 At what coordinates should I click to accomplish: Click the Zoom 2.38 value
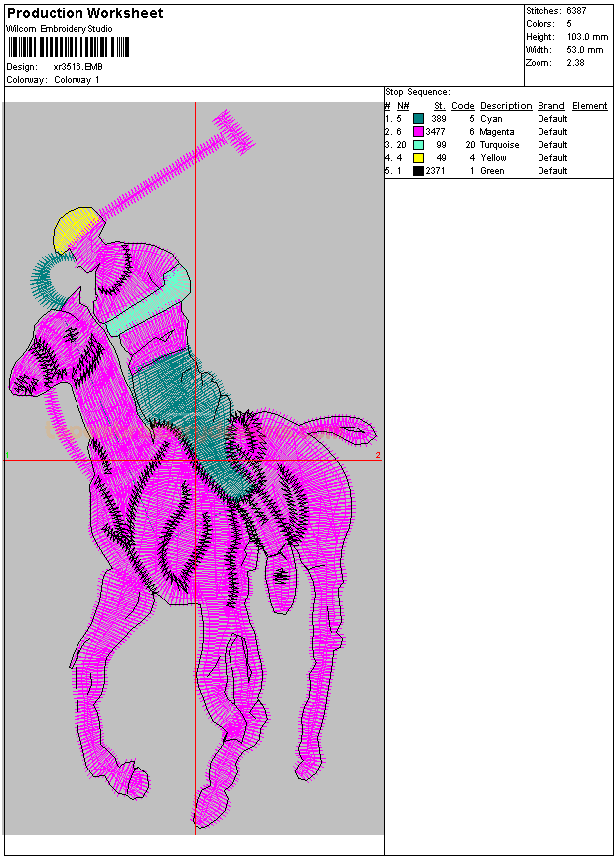point(575,63)
